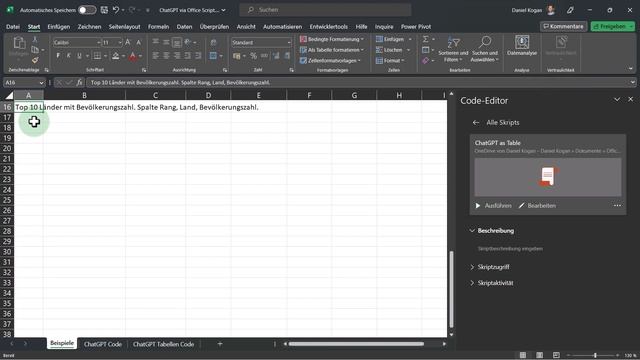Toggle the center align text button

click(166, 56)
